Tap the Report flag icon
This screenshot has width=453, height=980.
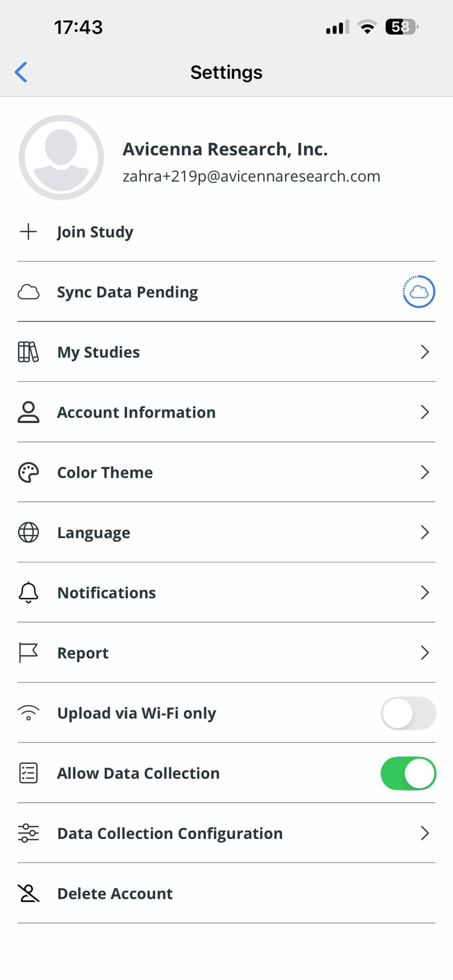point(28,653)
